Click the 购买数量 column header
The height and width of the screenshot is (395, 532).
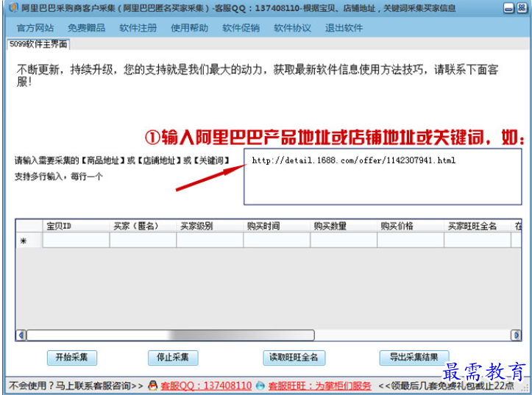tap(344, 226)
